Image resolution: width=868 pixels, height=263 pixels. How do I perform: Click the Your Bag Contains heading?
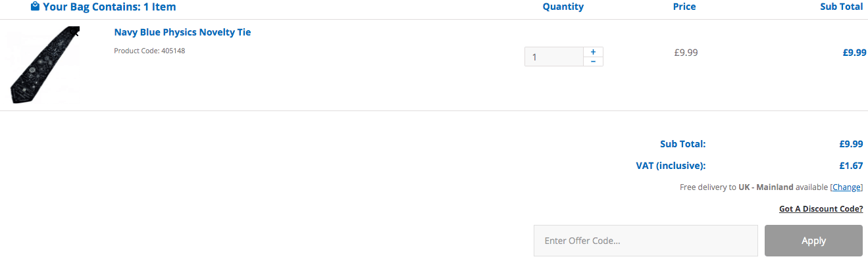pos(109,7)
